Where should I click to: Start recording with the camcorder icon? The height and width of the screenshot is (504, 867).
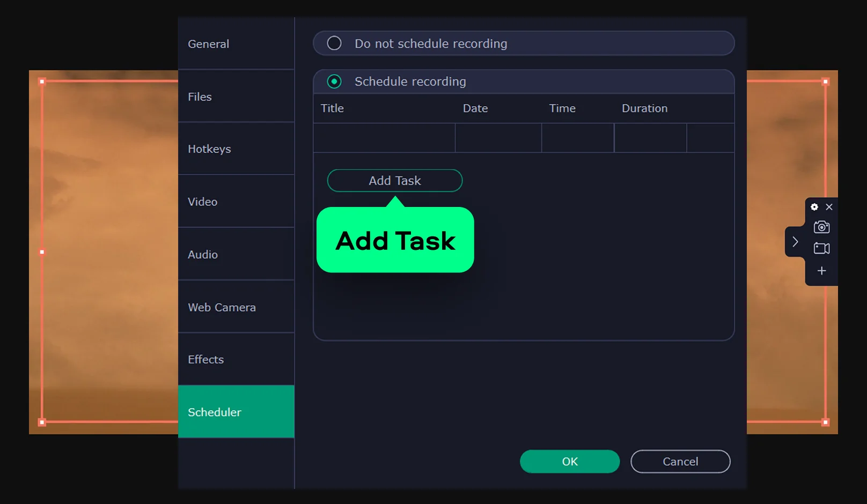[x=821, y=248]
